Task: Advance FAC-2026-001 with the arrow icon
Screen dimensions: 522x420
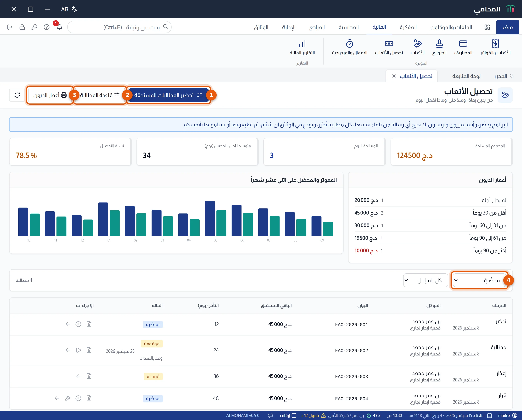Action: click(x=68, y=324)
